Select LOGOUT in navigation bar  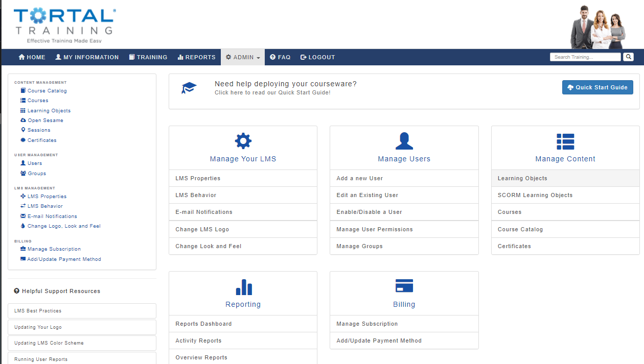click(318, 57)
